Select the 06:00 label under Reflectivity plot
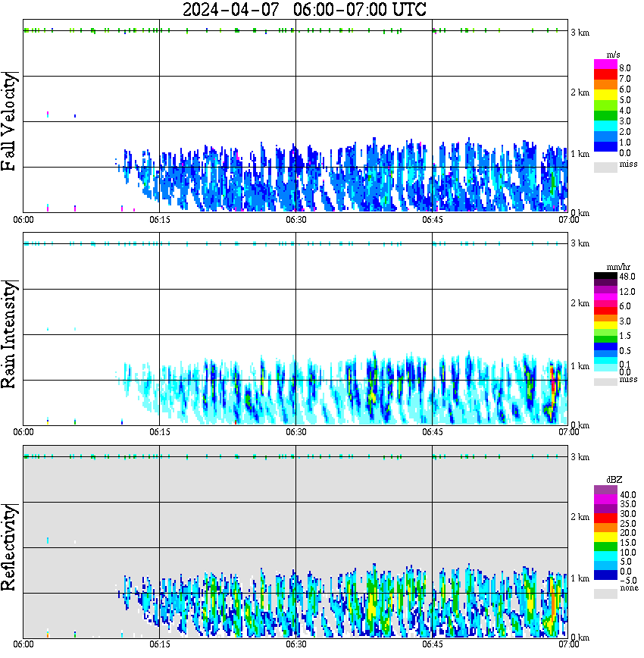Viewport: 644px width, 658px height. pyautogui.click(x=23, y=644)
